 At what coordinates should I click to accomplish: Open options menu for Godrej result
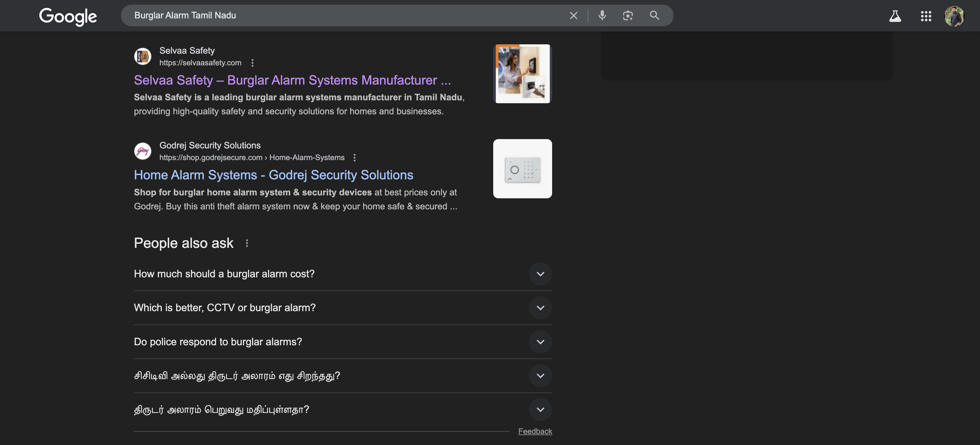(x=355, y=157)
